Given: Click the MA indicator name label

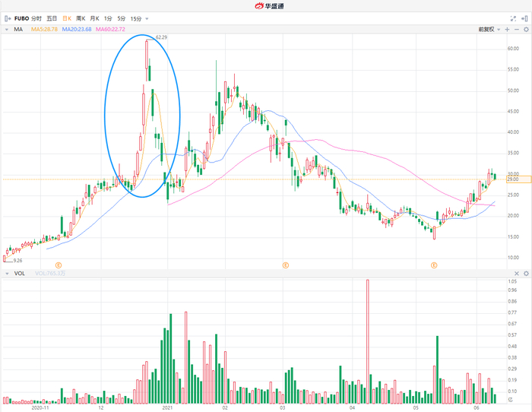Looking at the screenshot, I should point(18,30).
